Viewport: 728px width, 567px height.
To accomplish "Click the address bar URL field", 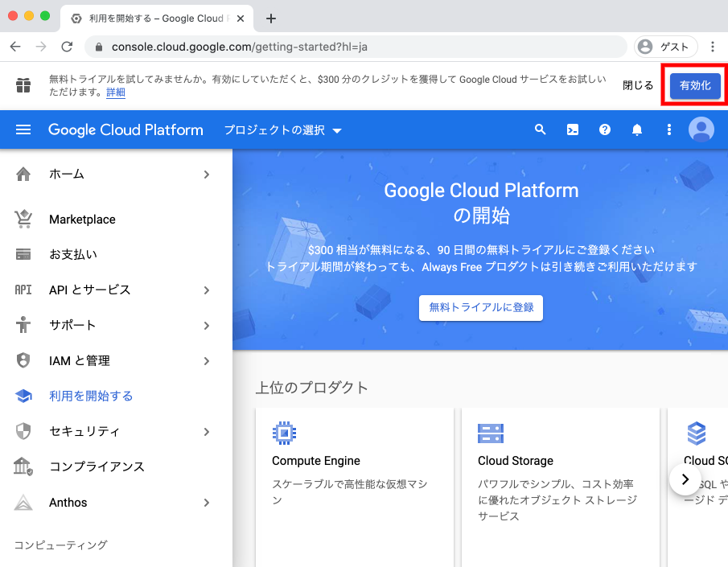I will (x=356, y=47).
